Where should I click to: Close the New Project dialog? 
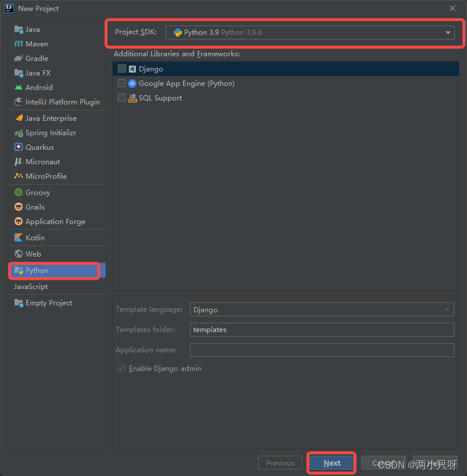[x=452, y=8]
